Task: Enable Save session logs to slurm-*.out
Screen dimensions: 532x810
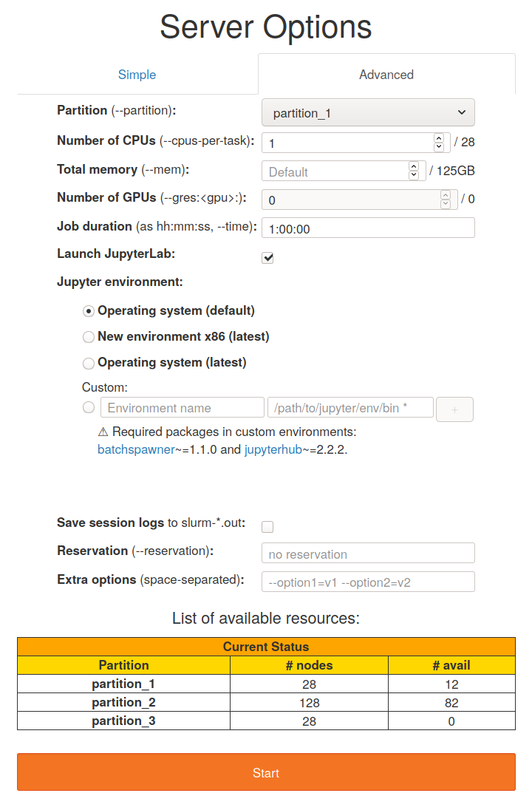Action: point(267,526)
